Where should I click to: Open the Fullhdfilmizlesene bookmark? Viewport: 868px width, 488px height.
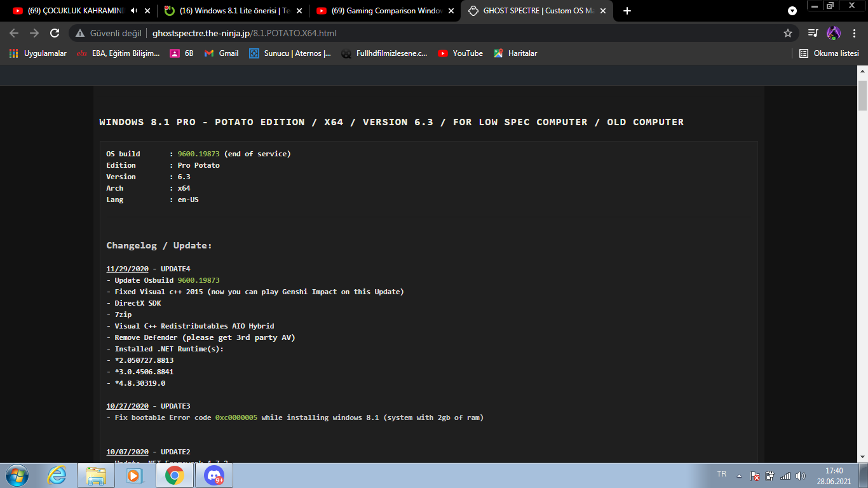pos(384,53)
